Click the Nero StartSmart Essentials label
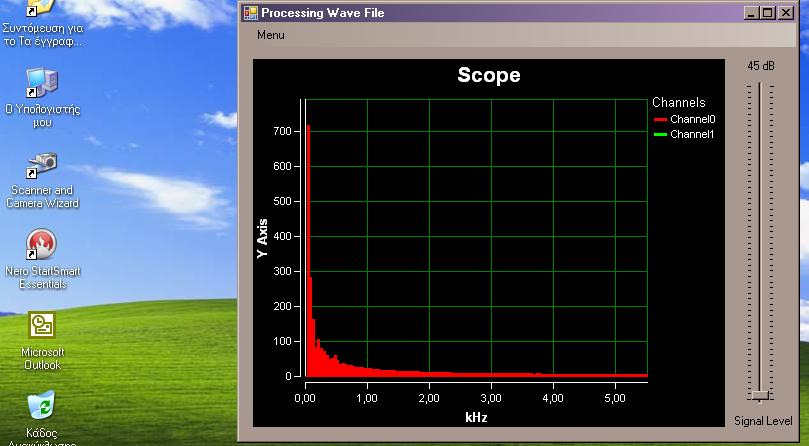This screenshot has width=809, height=446. click(x=43, y=278)
